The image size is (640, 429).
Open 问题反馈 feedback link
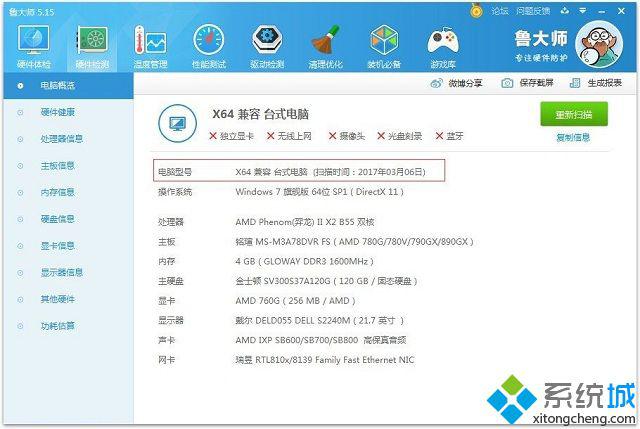533,11
